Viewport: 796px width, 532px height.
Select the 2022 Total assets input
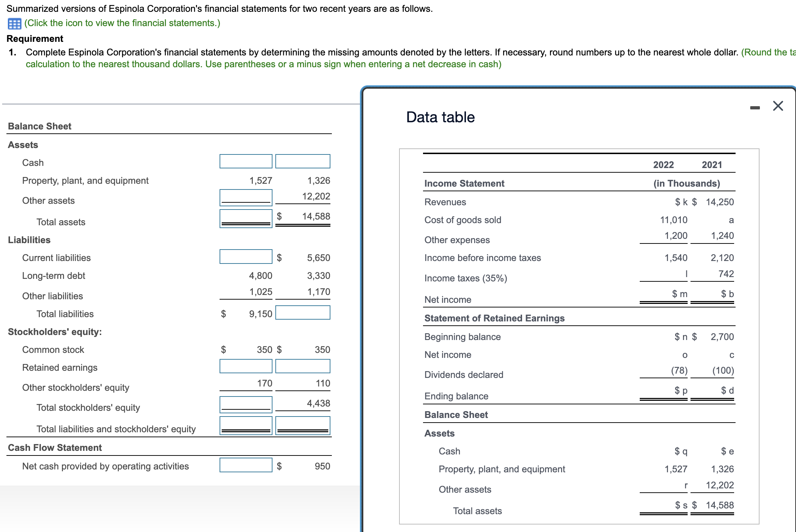246,218
